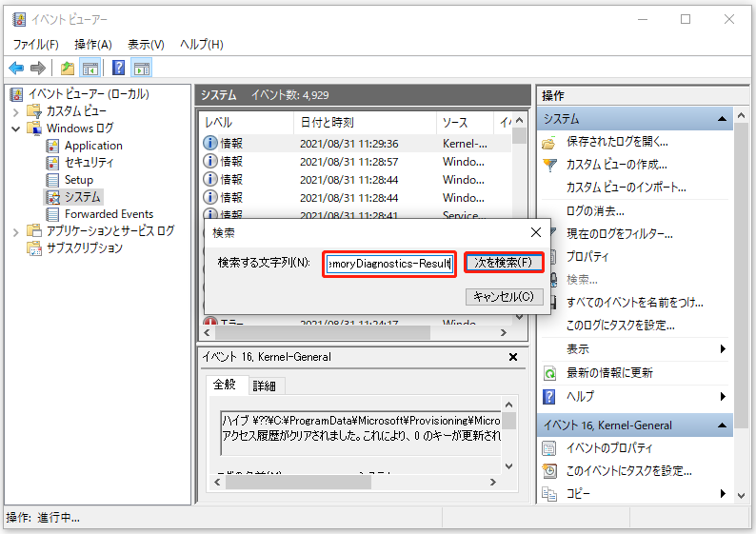Open the 表示(V) menu

tap(146, 45)
